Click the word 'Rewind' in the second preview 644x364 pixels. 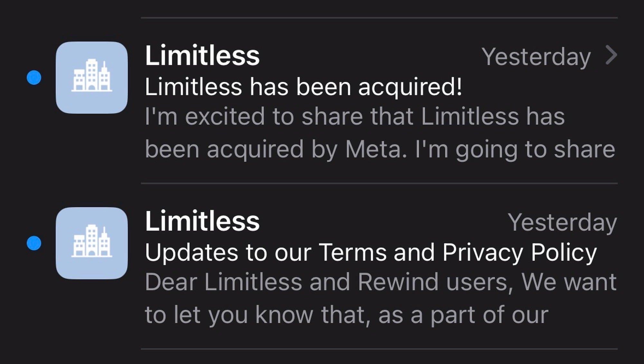pyautogui.click(x=398, y=282)
